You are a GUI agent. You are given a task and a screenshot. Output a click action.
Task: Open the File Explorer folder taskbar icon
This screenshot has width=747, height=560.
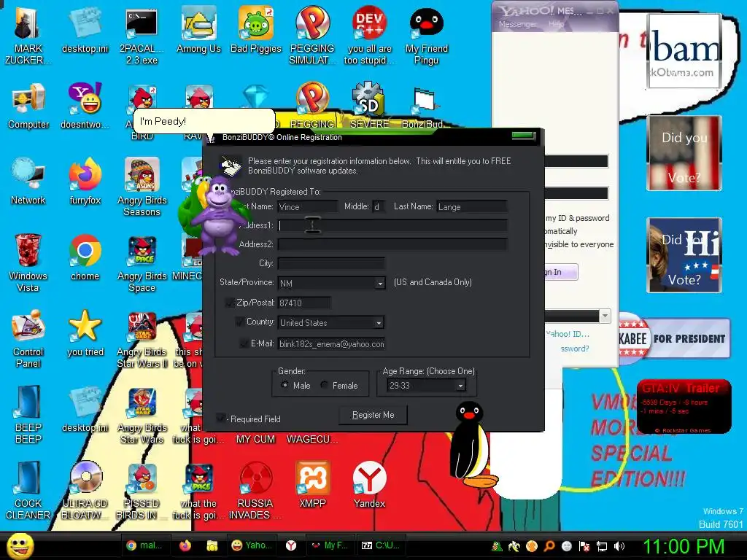pyautogui.click(x=212, y=545)
